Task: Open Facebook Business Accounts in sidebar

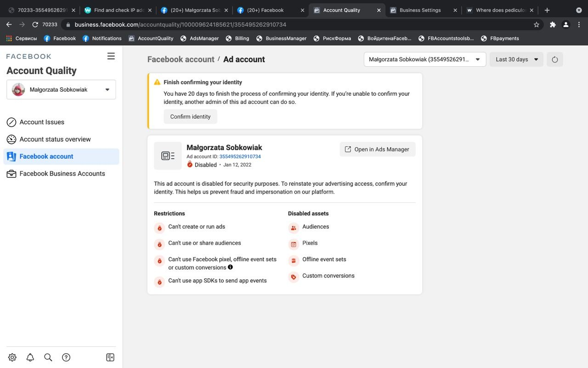Action: point(61,174)
